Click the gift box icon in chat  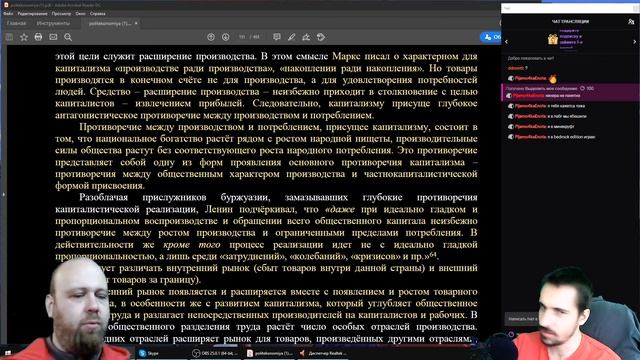(x=553, y=39)
